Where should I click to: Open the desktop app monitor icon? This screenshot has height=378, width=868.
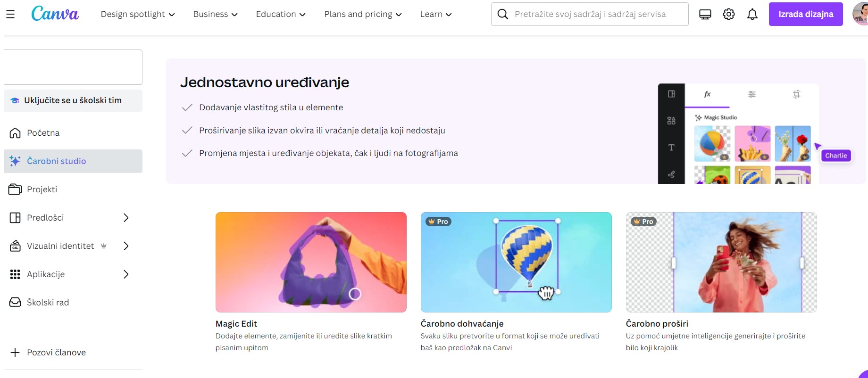coord(705,15)
